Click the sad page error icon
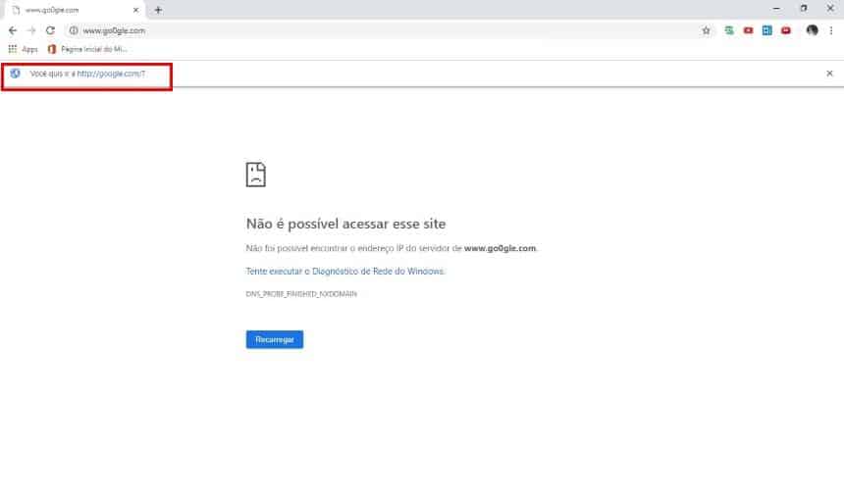 coord(256,175)
